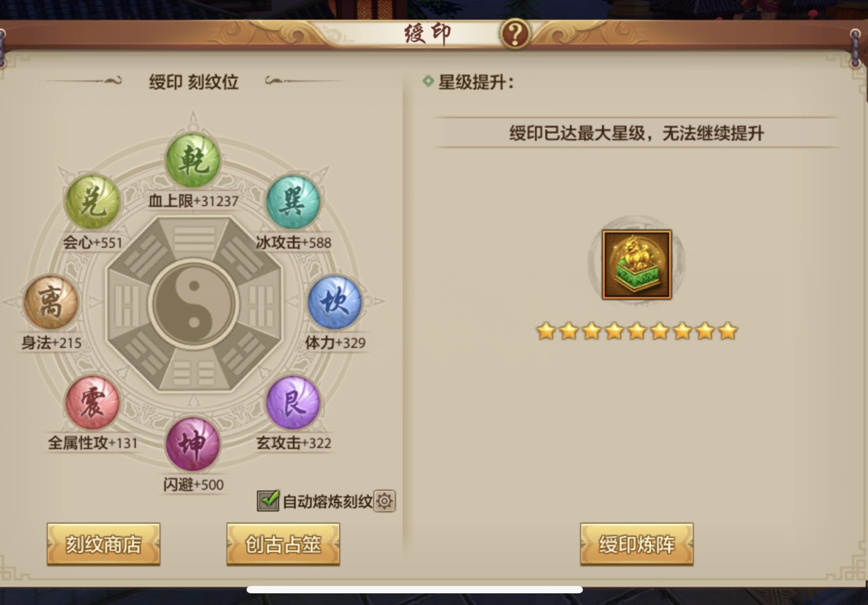Open the question mark help icon
Image resolution: width=868 pixels, height=605 pixels.
[x=515, y=34]
